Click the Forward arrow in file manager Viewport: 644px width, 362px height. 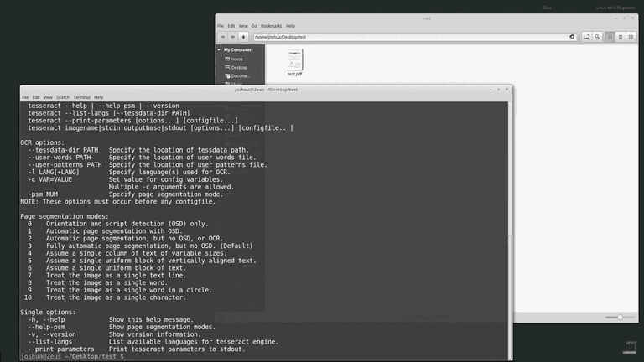click(233, 37)
